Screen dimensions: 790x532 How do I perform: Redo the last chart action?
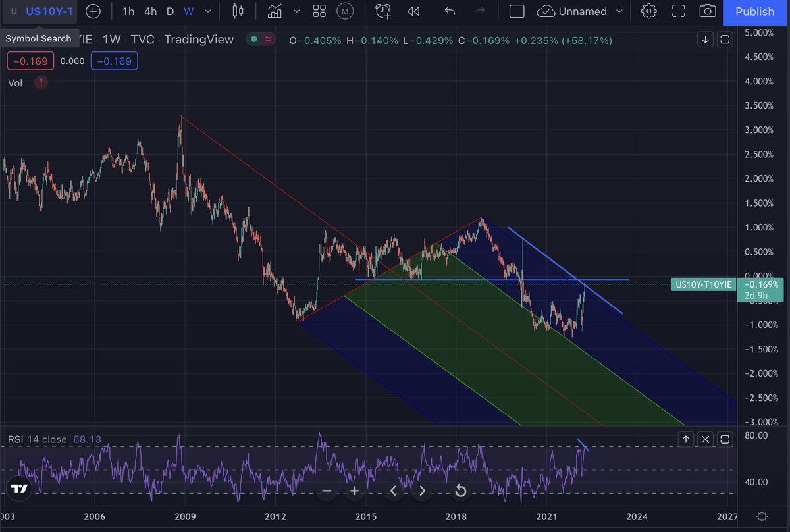click(x=479, y=11)
